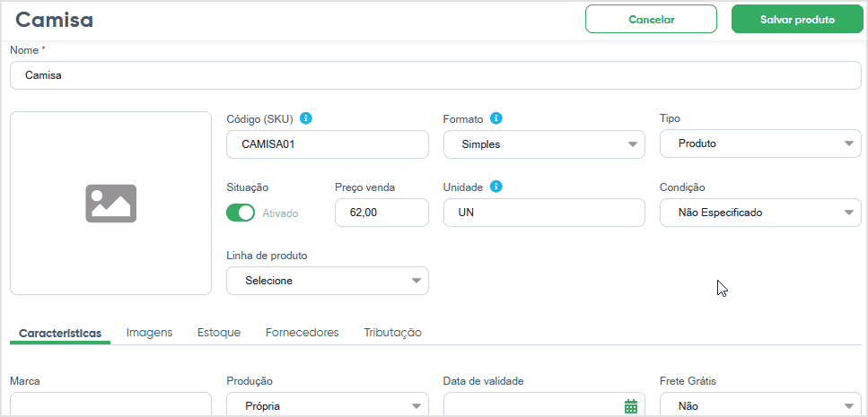This screenshot has width=868, height=417.
Task: Toggle the Situação Ativado switch
Action: 241,213
